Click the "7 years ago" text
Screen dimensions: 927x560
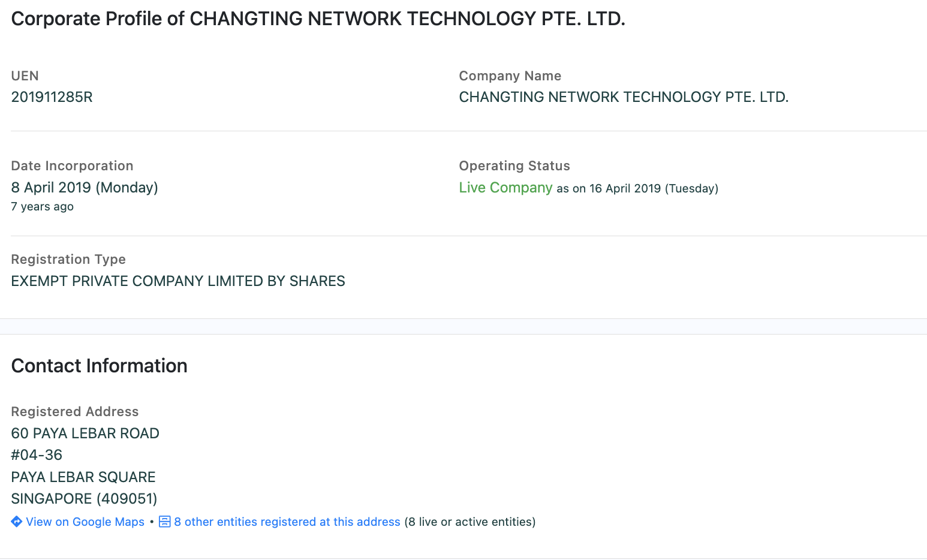point(43,207)
